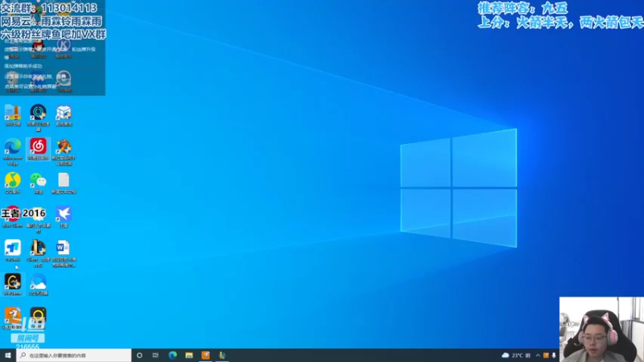This screenshot has height=362, width=644.
Task: Open the round K icon in top-left panel
Action: pyautogui.click(x=64, y=45)
